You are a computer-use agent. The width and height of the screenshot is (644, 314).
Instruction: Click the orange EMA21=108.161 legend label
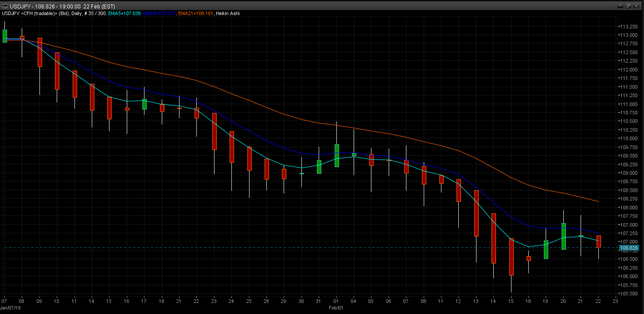[195, 14]
